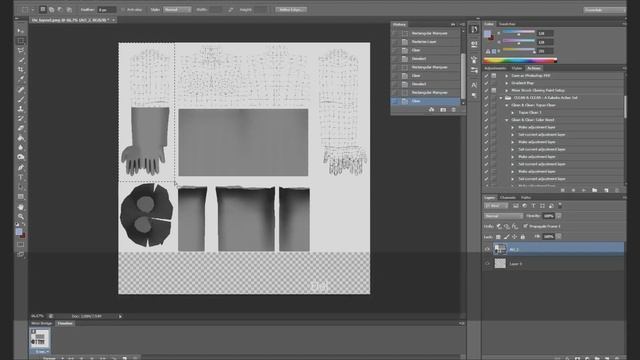Toggle checkmark for Gradient Map action

tap(486, 83)
